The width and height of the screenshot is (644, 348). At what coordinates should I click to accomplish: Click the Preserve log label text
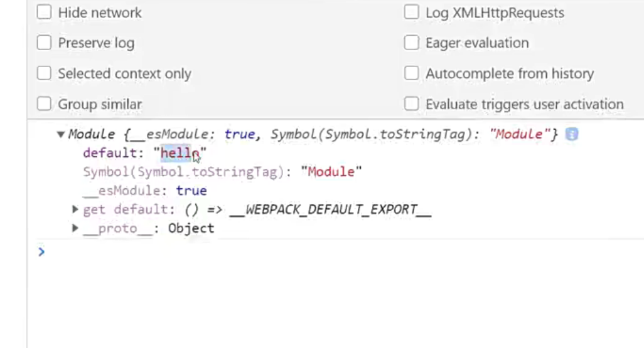96,43
